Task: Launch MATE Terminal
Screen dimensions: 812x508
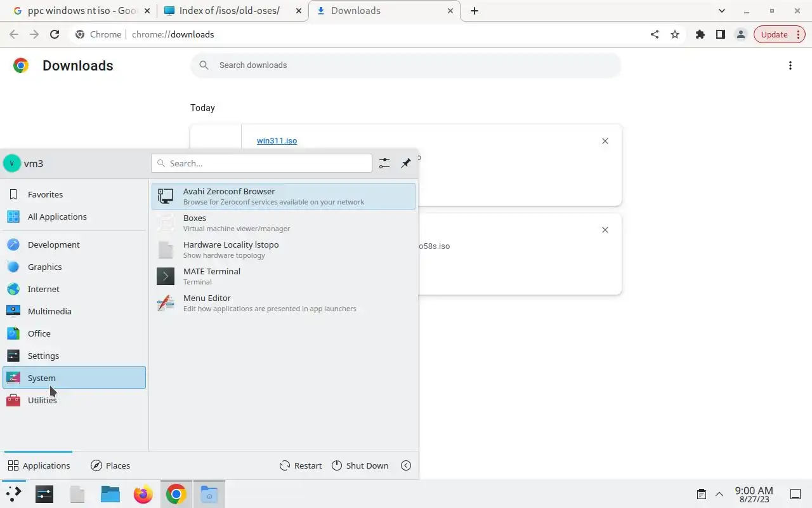Action: tap(283, 276)
